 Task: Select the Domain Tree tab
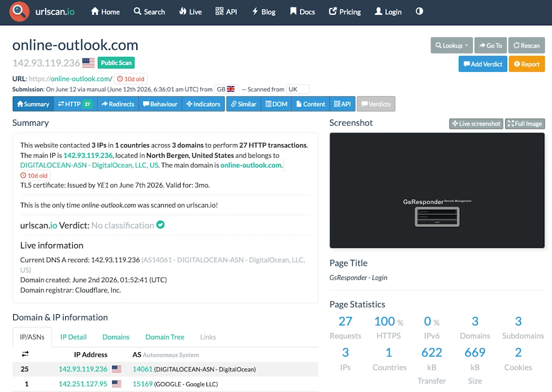(x=164, y=337)
